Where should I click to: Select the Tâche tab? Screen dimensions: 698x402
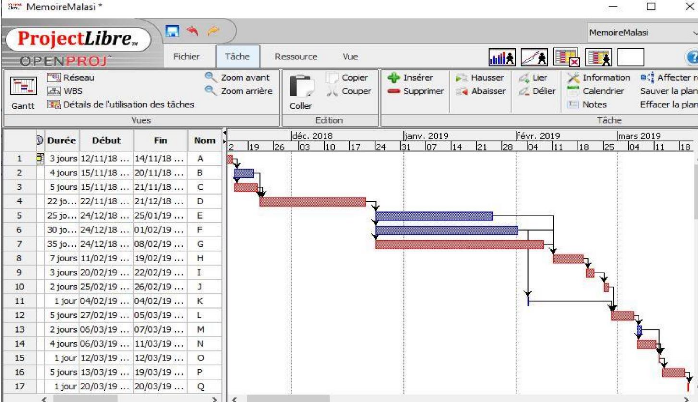tap(237, 57)
